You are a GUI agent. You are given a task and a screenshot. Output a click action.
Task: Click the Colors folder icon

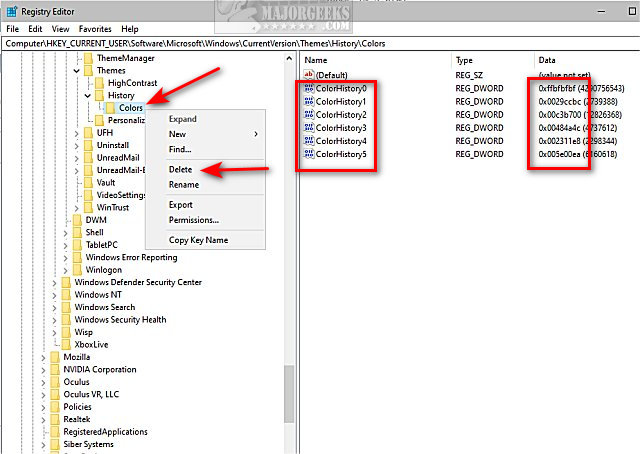tap(110, 108)
